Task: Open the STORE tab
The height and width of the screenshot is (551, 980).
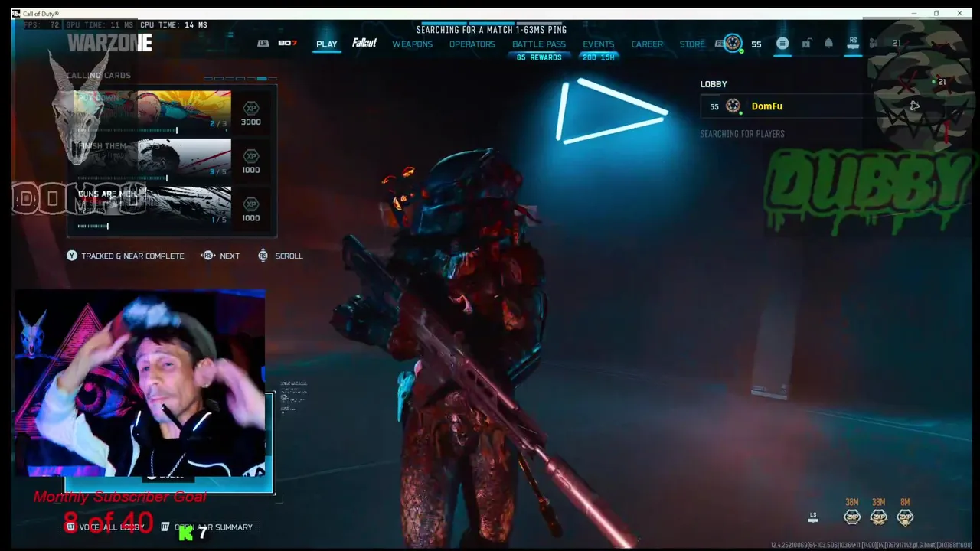Action: tap(692, 44)
